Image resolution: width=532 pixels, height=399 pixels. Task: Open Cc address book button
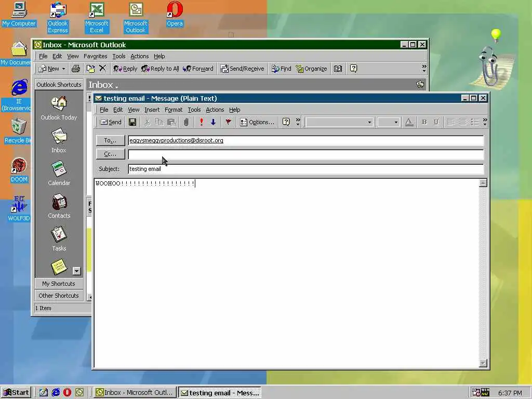point(110,154)
